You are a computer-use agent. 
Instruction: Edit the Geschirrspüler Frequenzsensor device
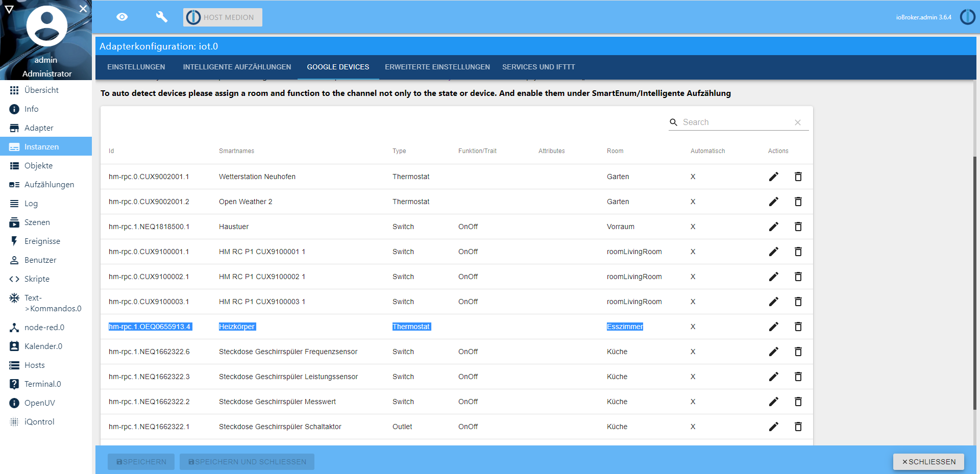click(774, 352)
